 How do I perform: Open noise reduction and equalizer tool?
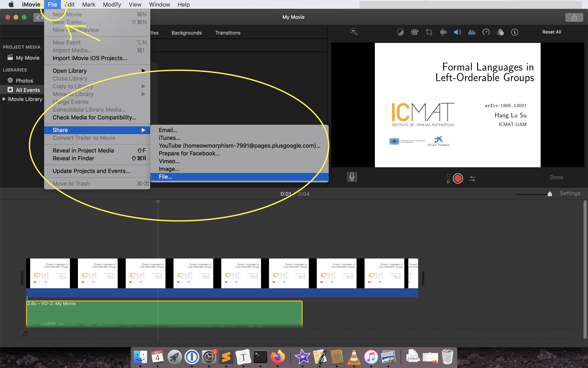point(472,32)
